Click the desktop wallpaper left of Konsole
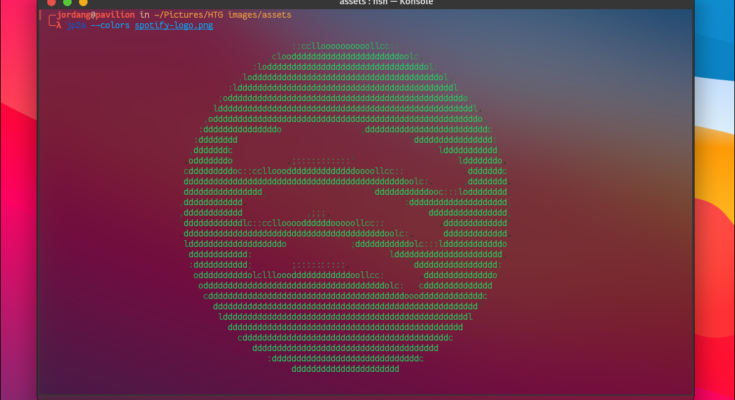 point(18,200)
